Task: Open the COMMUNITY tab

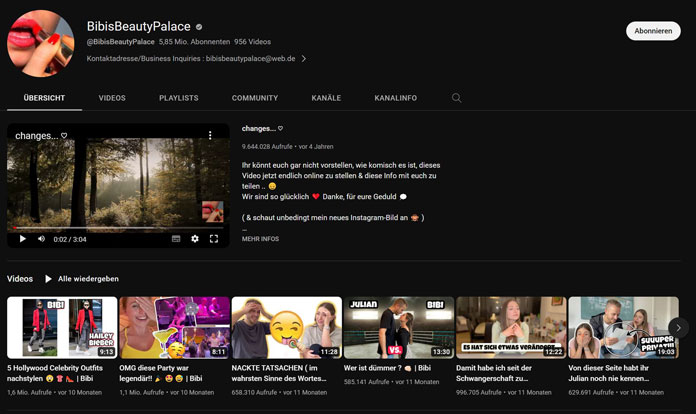Action: coord(255,98)
